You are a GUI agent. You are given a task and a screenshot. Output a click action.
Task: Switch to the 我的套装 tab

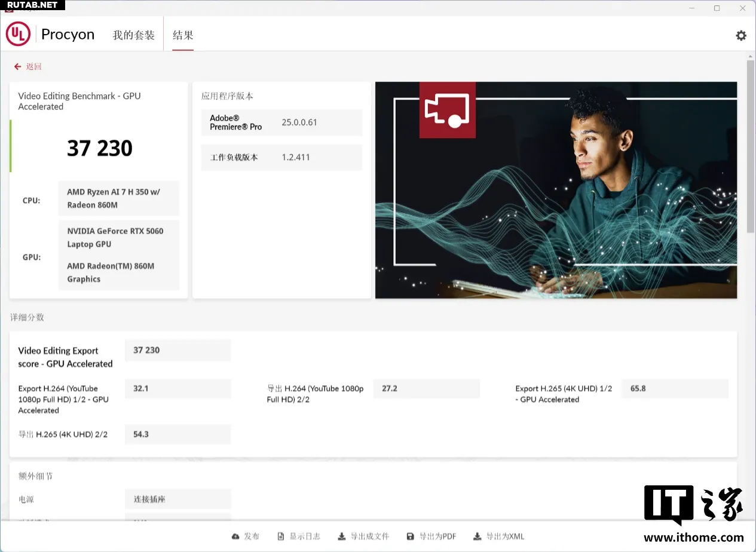coord(133,35)
